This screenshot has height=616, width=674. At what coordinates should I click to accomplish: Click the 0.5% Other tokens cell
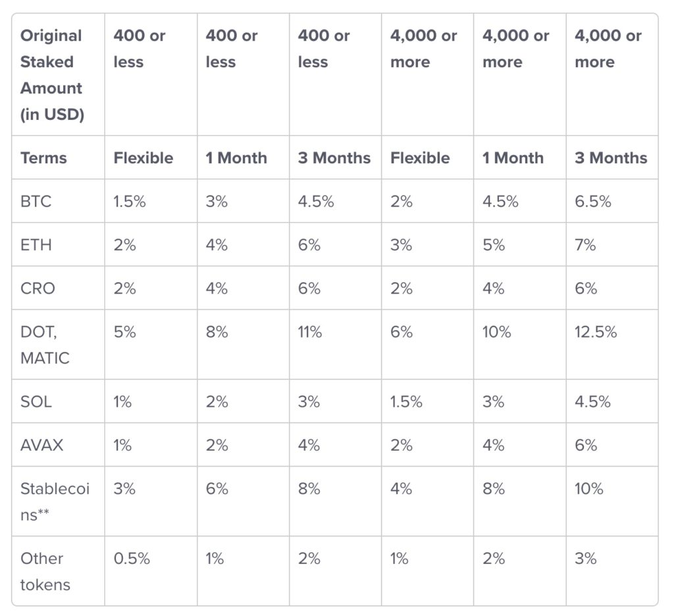[x=132, y=558]
